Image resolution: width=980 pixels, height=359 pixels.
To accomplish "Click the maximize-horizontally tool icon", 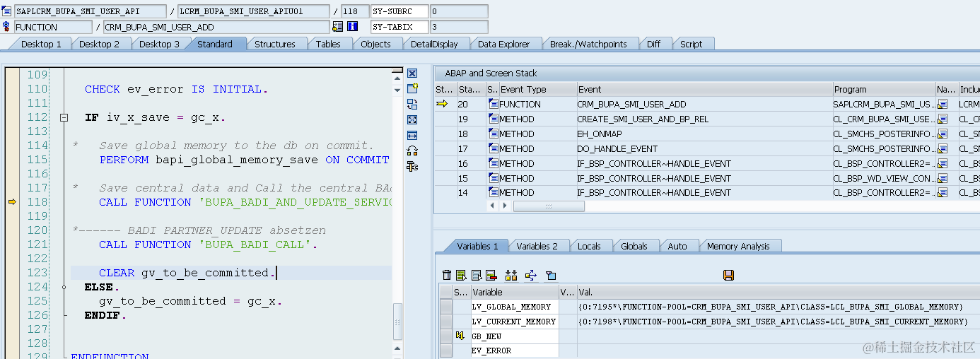I will [412, 135].
